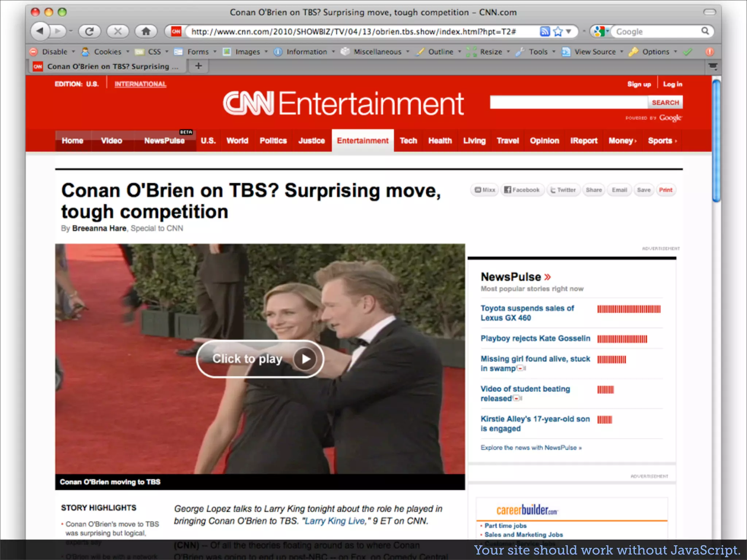747x560 pixels.
Task: Click the CNN site search input field
Action: point(568,102)
